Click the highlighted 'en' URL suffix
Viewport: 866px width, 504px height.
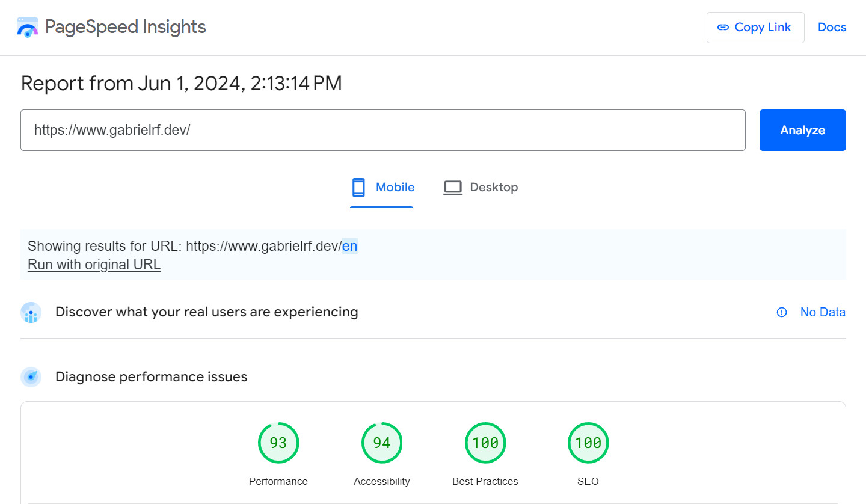[350, 246]
